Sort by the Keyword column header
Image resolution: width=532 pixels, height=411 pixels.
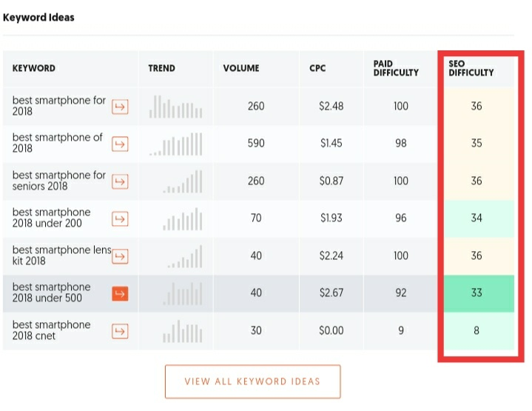pyautogui.click(x=34, y=68)
